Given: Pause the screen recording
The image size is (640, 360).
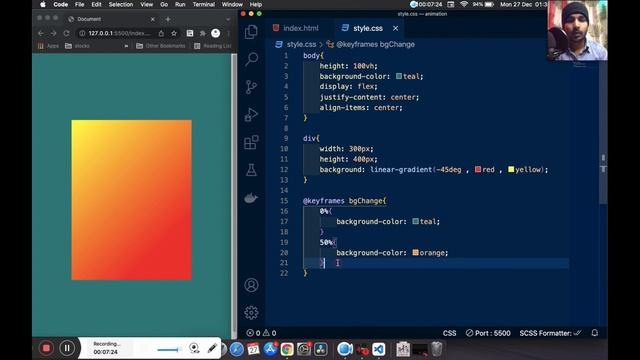Looking at the screenshot, I should [67, 348].
